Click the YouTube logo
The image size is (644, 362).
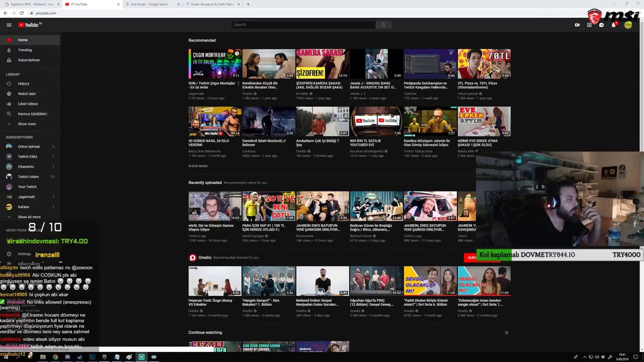(x=30, y=25)
